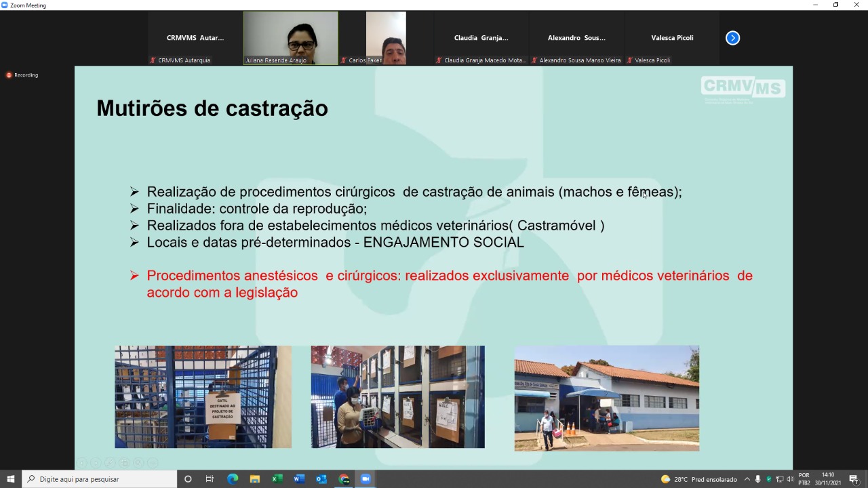Click the Cortana circle icon
868x488 pixels.
tap(188, 479)
